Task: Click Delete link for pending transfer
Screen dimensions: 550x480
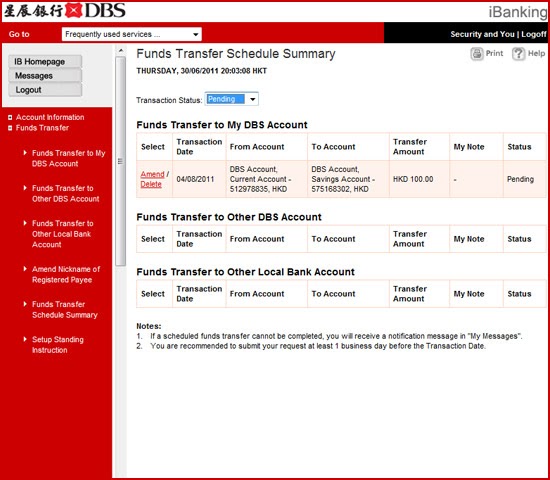Action: tap(151, 184)
